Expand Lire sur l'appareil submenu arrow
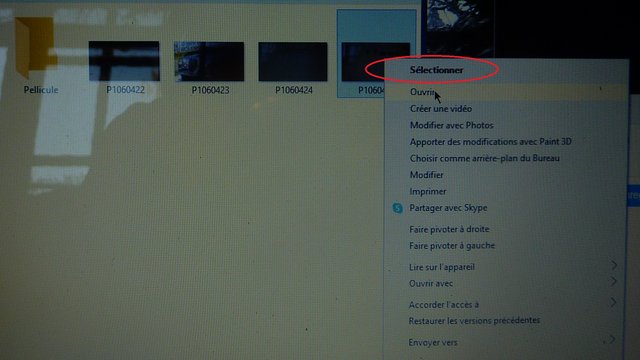Screen dimensions: 640x360 tap(613, 266)
